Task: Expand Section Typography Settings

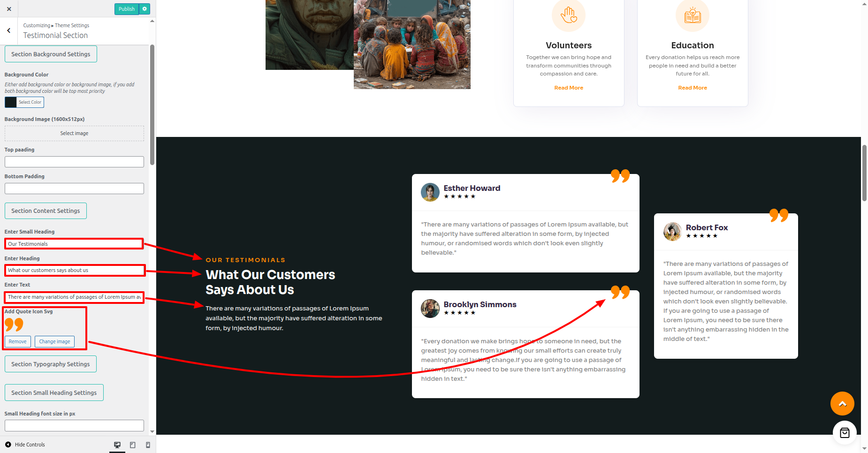Action: [x=51, y=364]
